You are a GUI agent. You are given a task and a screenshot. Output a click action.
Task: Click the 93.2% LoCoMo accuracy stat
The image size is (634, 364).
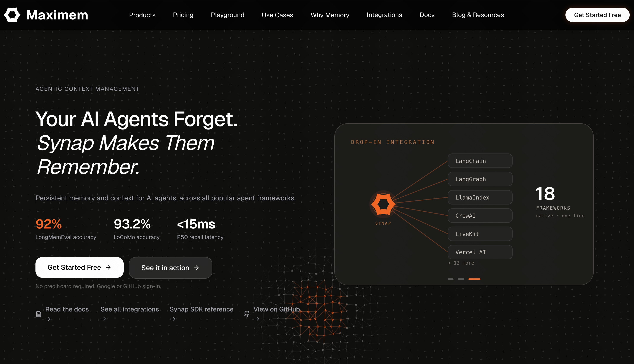point(137,229)
